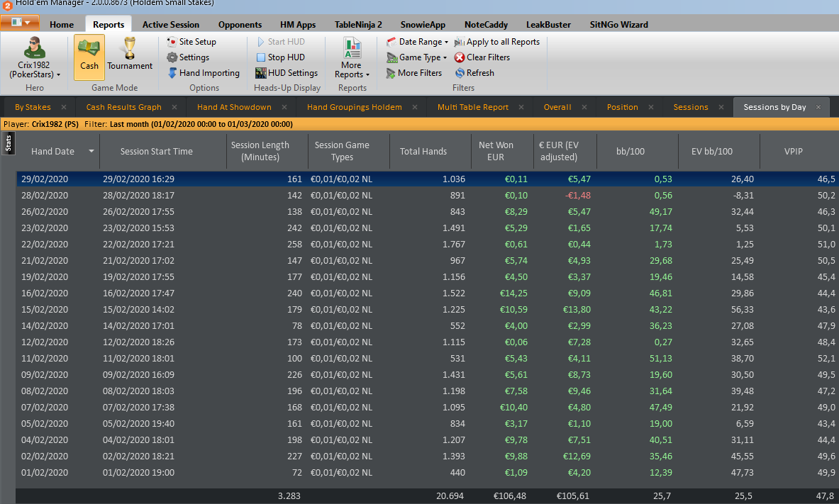
Task: Sort by Session Start Time column
Action: click(x=156, y=152)
